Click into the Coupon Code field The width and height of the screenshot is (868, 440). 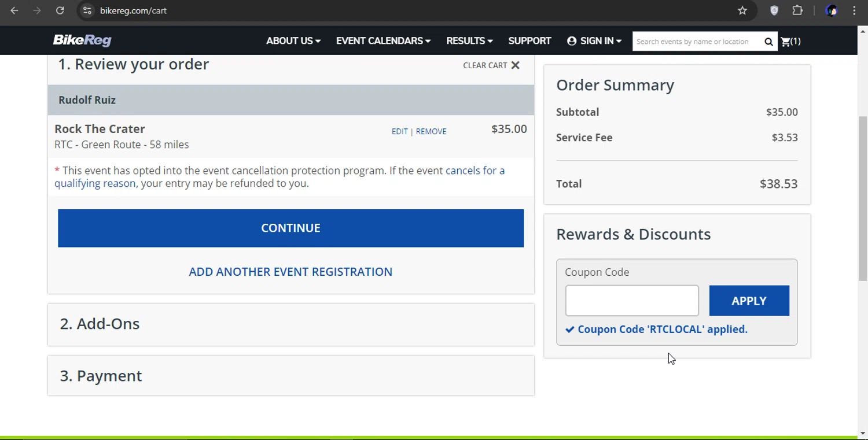click(x=632, y=301)
